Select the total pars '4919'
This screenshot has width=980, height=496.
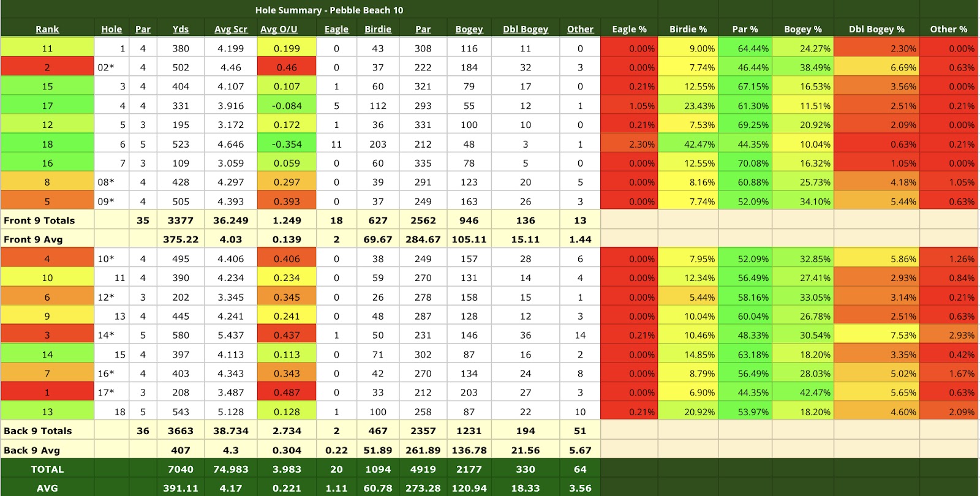pyautogui.click(x=423, y=469)
